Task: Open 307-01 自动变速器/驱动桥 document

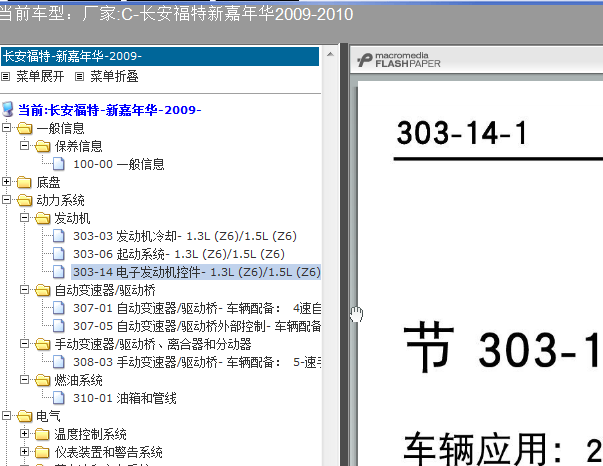Action: (197, 308)
